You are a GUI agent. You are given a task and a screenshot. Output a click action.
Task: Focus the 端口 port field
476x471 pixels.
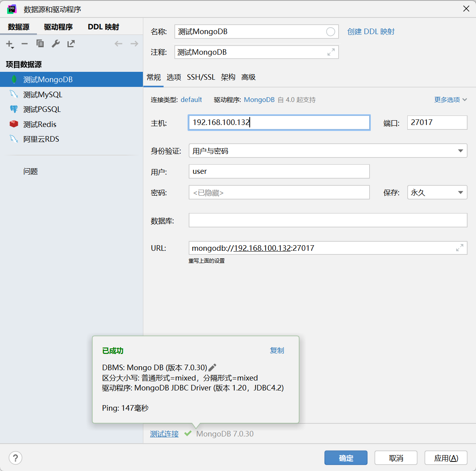[437, 122]
